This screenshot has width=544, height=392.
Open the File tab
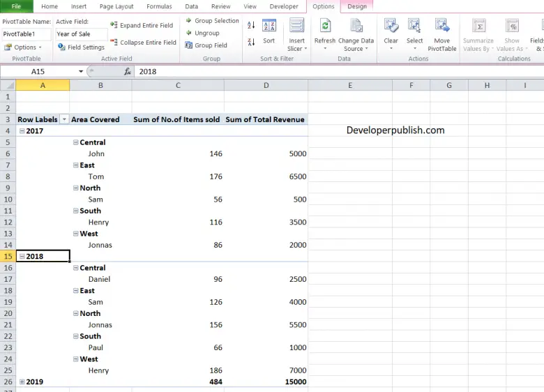click(16, 6)
